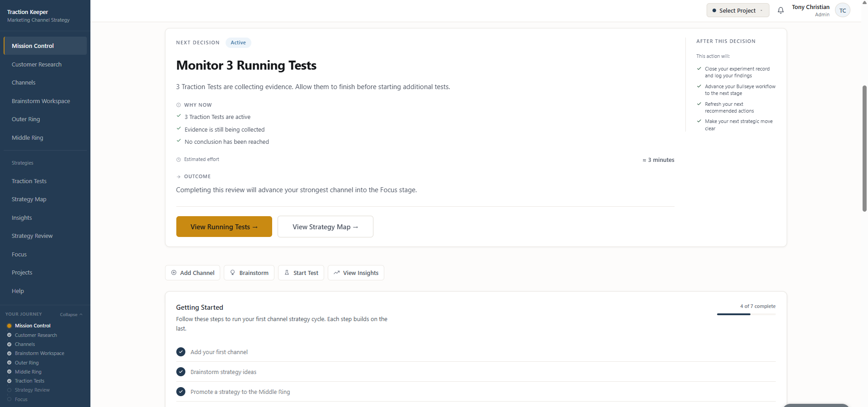Click 'Traction Tests' in Your Journey list
This screenshot has height=407, width=868.
pos(29,381)
